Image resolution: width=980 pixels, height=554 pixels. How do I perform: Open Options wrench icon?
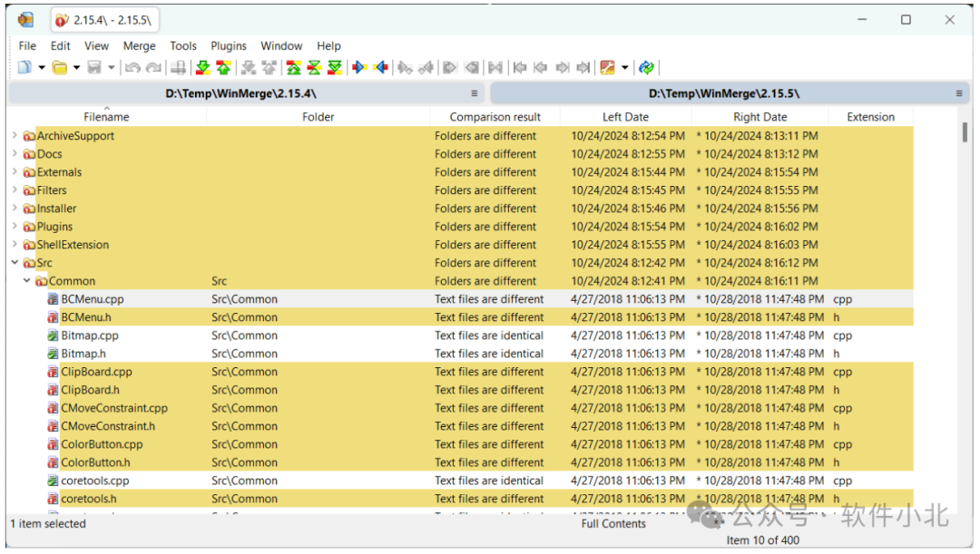(607, 67)
